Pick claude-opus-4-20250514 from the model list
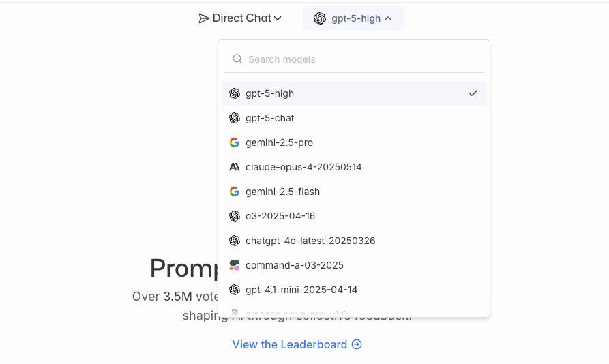Viewport: 609px width, 364px height. point(354,167)
